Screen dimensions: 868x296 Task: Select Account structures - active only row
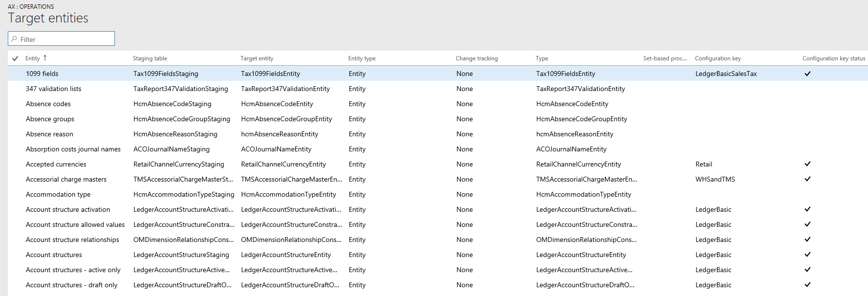[438, 270]
